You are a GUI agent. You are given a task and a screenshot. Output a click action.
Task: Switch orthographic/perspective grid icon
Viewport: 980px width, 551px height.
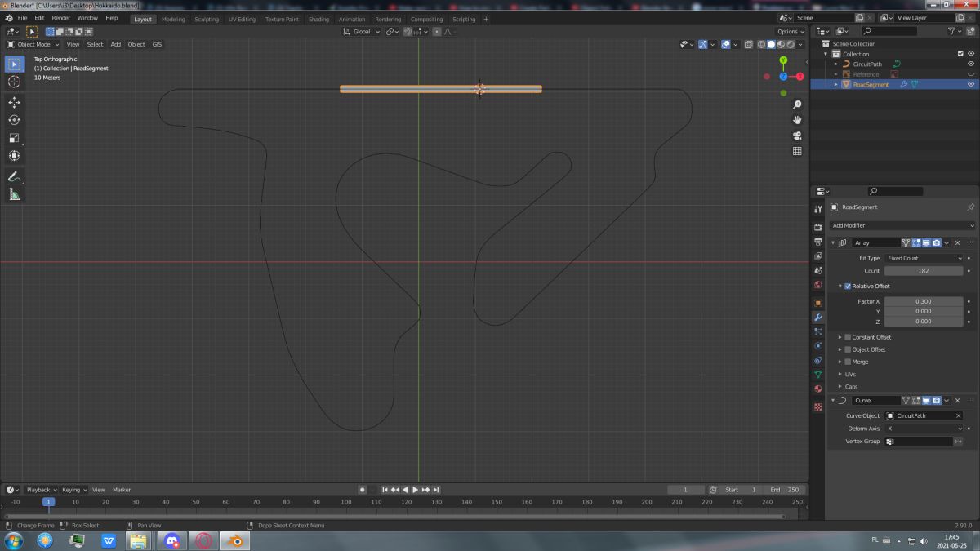(797, 151)
